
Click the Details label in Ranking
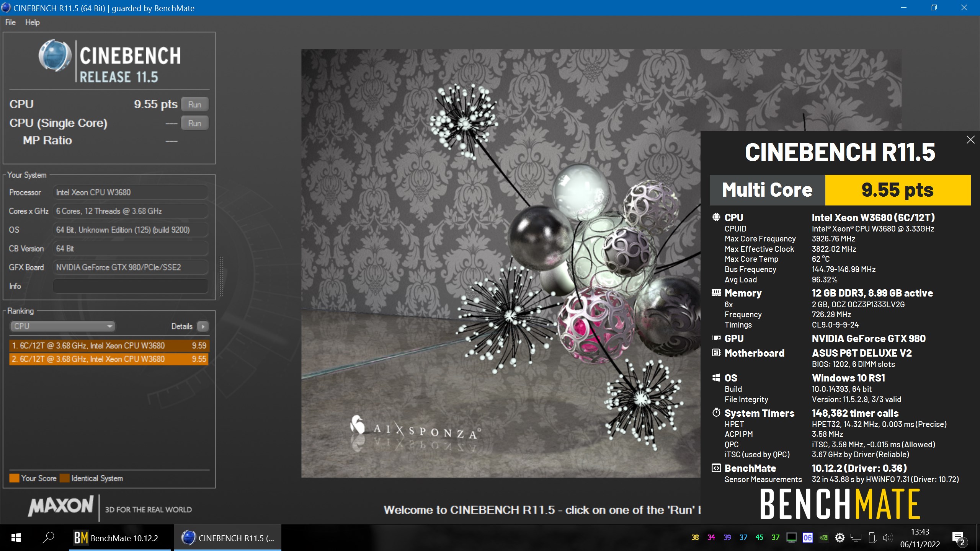click(182, 326)
